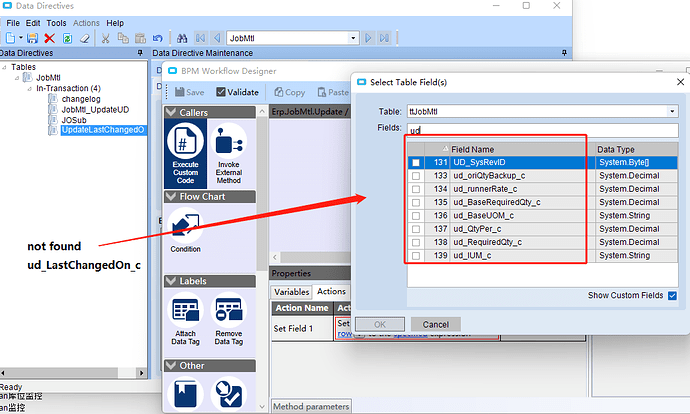Open the New icon dropdown arrow
690x414 pixels.
pyautogui.click(x=20, y=38)
